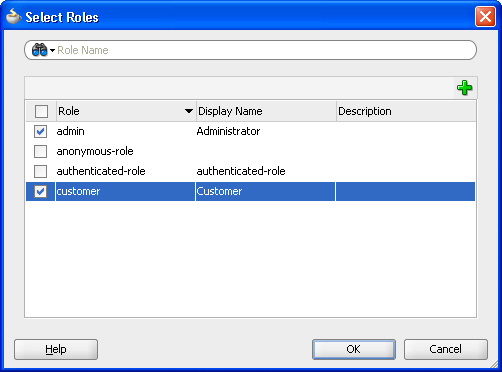Check the authenticated-role checkbox
Viewport: 502px width, 372px height.
click(x=40, y=171)
